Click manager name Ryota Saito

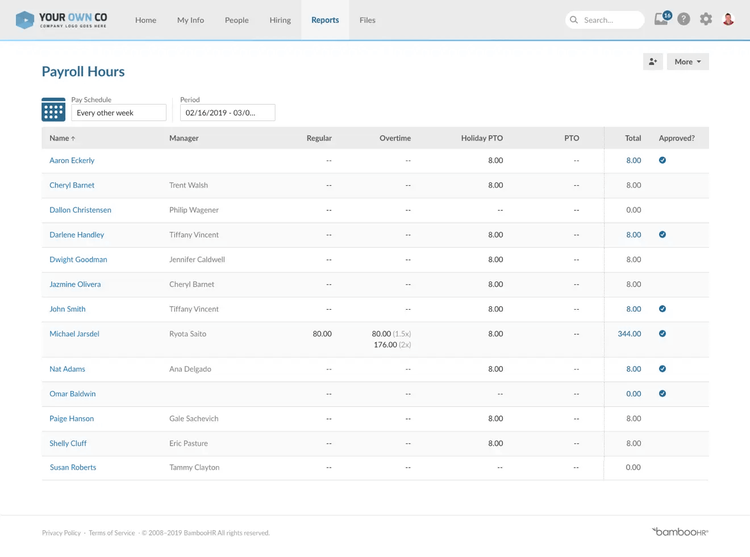(x=188, y=334)
